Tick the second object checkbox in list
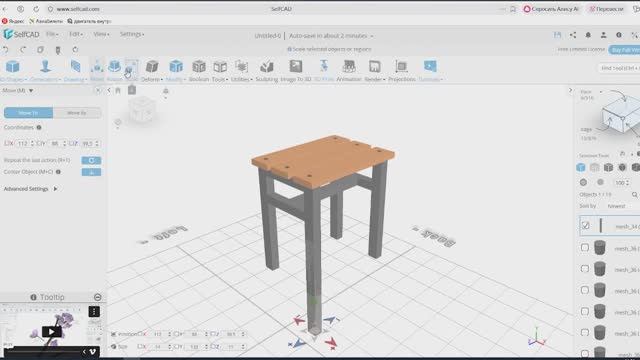The height and width of the screenshot is (360, 640). click(585, 247)
